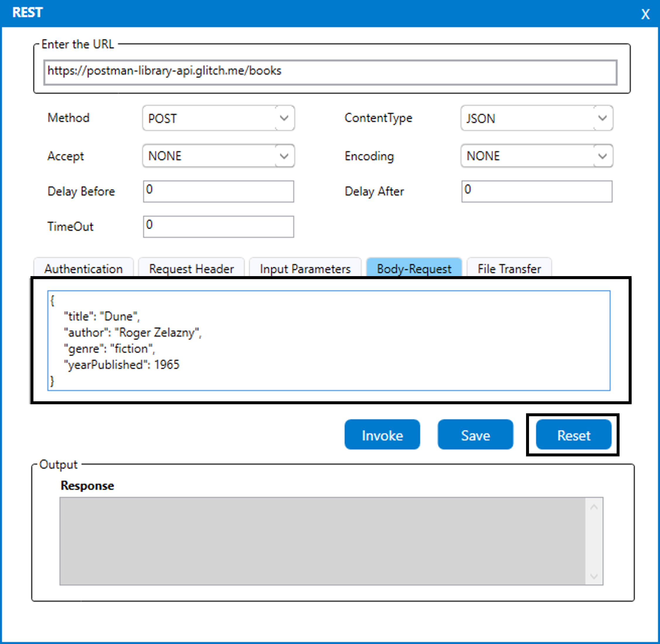Focus the TimeOut input box
The height and width of the screenshot is (644, 660).
pos(218,227)
